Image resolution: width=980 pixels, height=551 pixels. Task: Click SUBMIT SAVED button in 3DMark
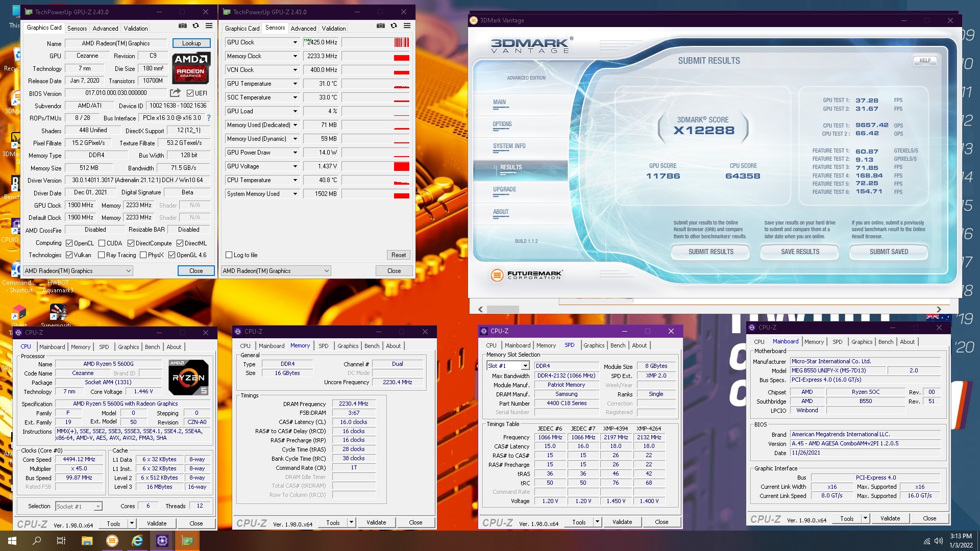click(x=889, y=252)
